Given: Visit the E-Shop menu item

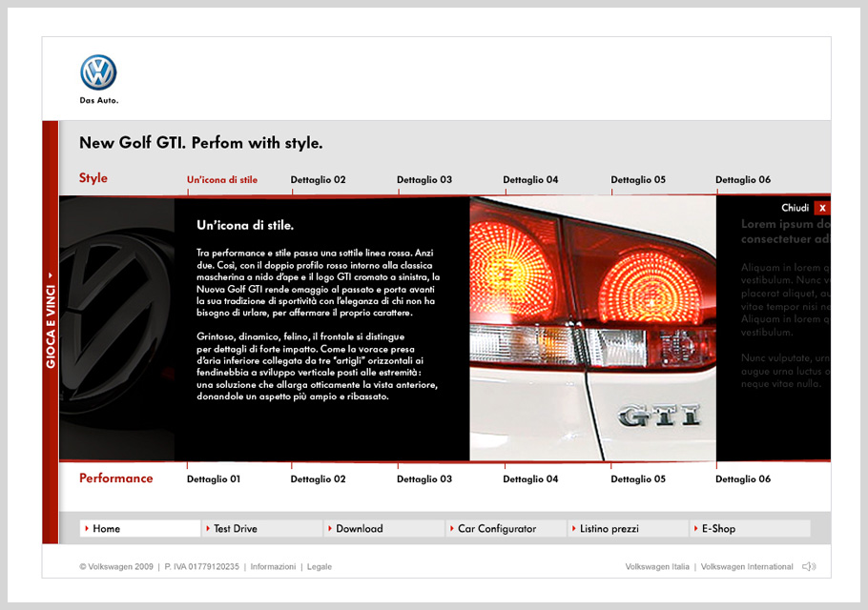Looking at the screenshot, I should pyautogui.click(x=750, y=529).
